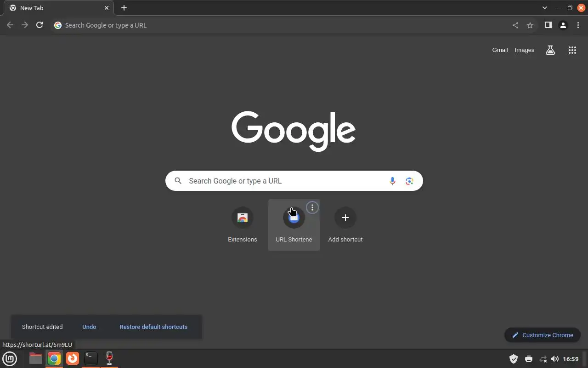
Task: Search by image with Google Lens icon
Action: coord(409,181)
